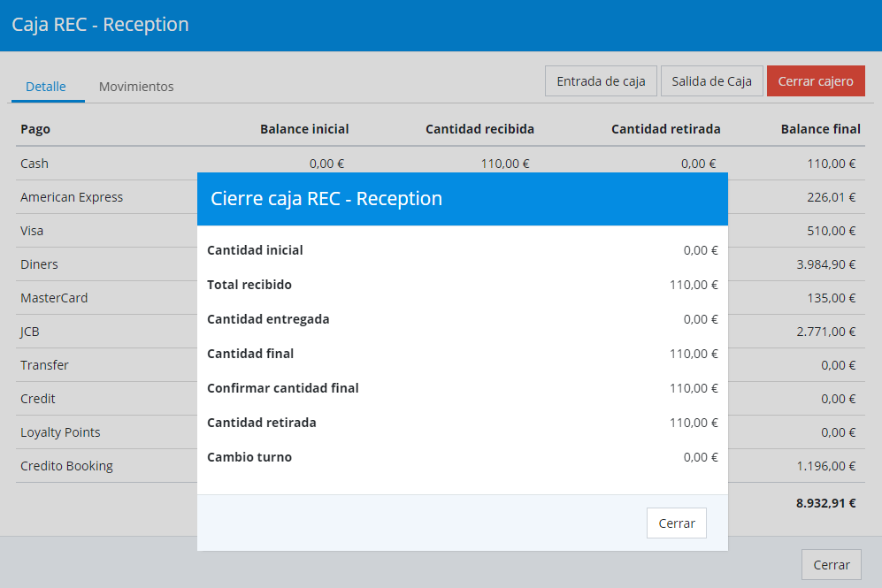Click the Loyalty Points row label
This screenshot has height=588, width=882.
(x=60, y=432)
